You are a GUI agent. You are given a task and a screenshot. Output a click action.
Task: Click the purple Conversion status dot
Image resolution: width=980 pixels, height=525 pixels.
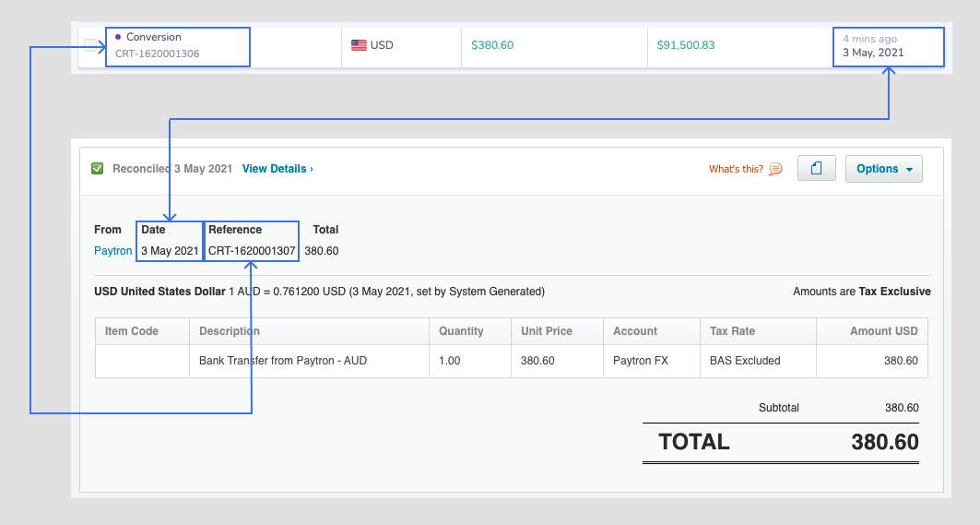tap(118, 37)
